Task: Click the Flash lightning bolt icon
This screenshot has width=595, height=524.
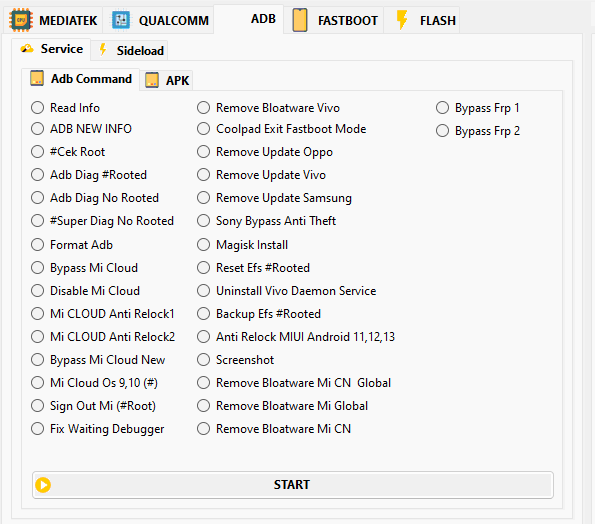Action: pyautogui.click(x=402, y=20)
